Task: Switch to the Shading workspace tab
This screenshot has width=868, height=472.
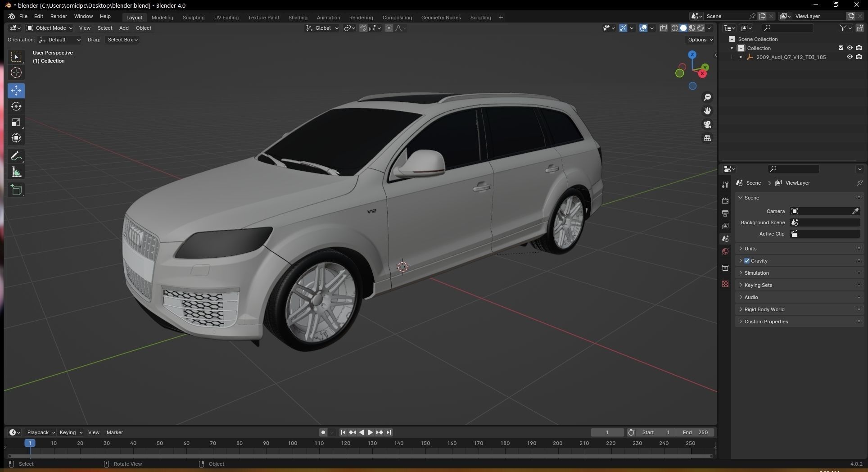Action: pyautogui.click(x=298, y=18)
